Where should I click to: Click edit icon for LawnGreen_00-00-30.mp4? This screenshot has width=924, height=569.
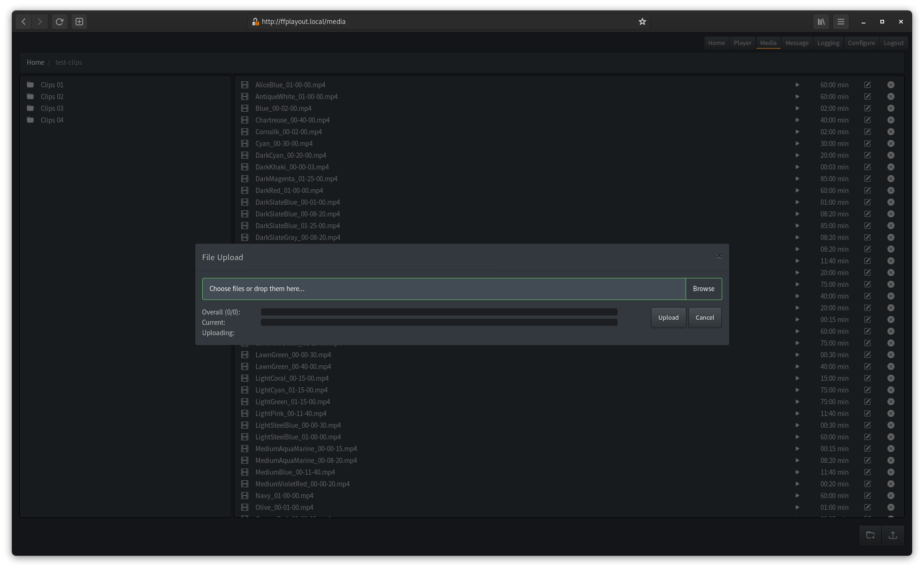pyautogui.click(x=867, y=355)
